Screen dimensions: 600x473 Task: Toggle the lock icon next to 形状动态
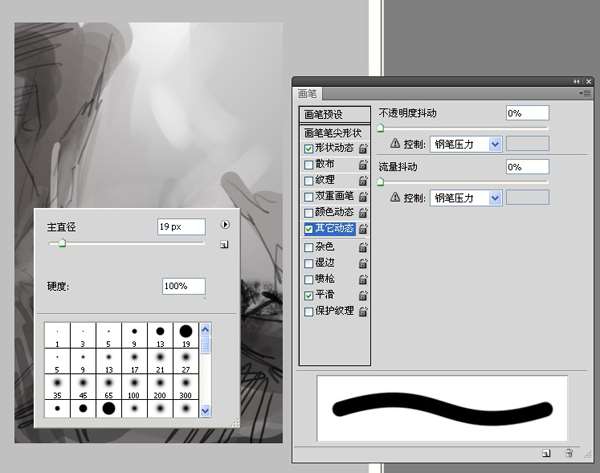coord(363,148)
